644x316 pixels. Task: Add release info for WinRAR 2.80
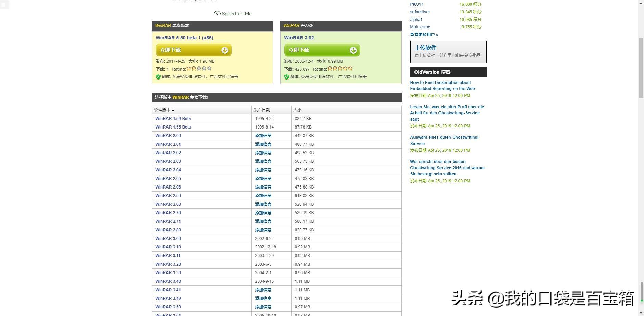coord(263,230)
